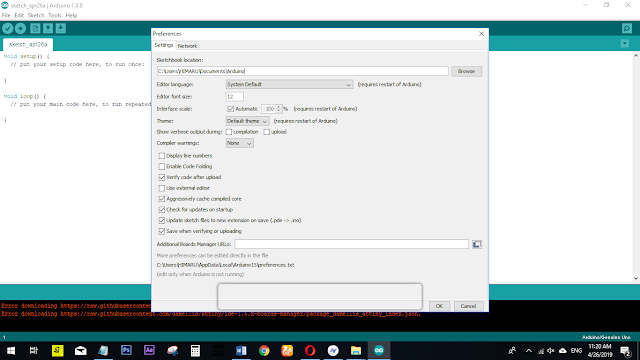This screenshot has height=360, width=640.
Task: Switch to the Network tab
Action: pyautogui.click(x=187, y=46)
